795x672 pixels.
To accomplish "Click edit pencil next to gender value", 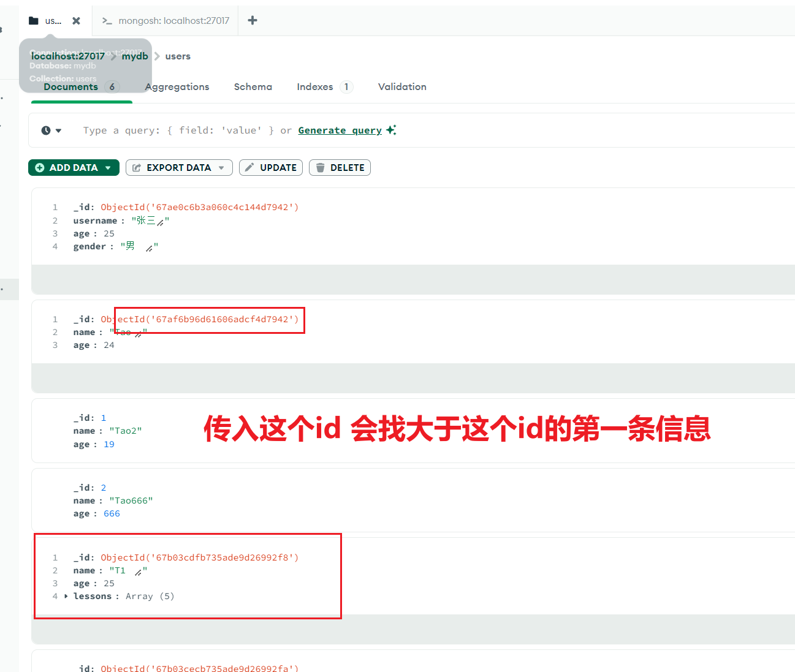I will tap(149, 248).
